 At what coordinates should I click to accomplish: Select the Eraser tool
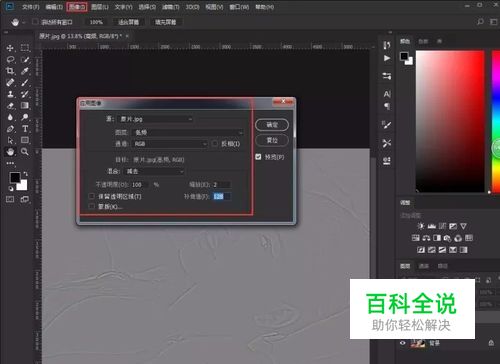pos(10,106)
